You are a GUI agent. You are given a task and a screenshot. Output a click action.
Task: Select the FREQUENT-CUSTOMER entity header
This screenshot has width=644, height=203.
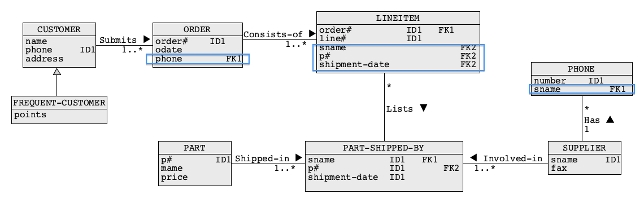59,103
